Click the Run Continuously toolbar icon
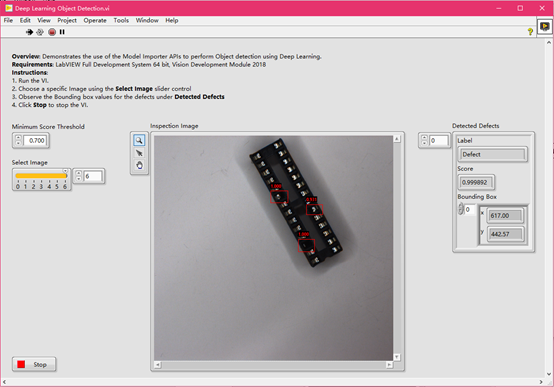This screenshot has width=554, height=387. point(40,32)
